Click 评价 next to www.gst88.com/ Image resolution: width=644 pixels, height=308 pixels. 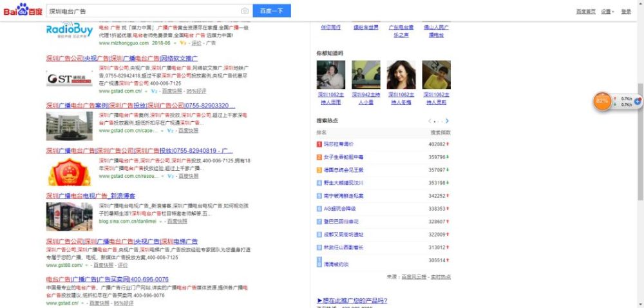point(123,265)
